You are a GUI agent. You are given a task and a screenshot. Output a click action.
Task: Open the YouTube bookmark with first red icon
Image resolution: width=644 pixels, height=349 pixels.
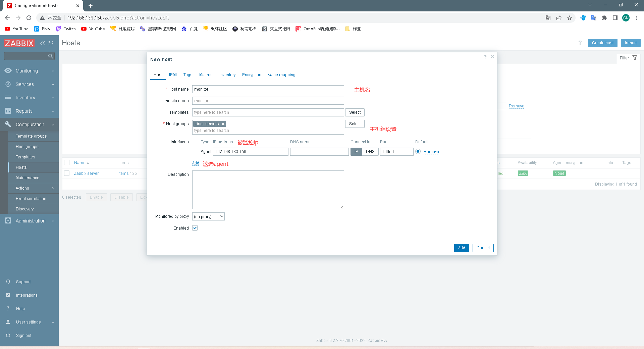16,29
